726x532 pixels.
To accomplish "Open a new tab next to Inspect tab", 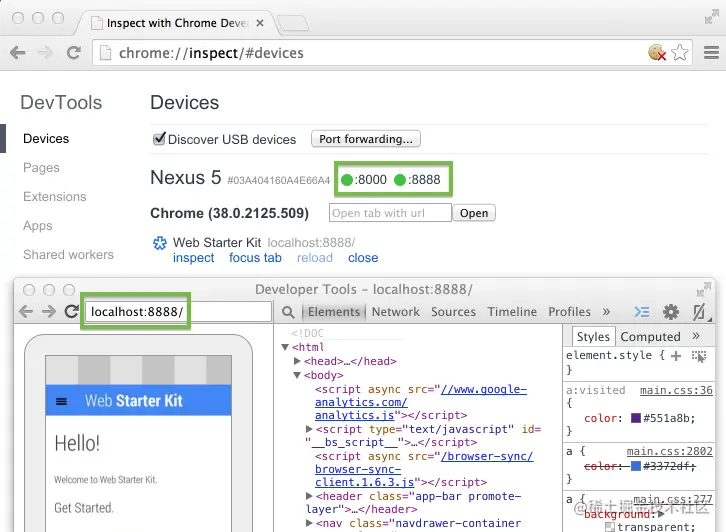I will click(x=293, y=23).
